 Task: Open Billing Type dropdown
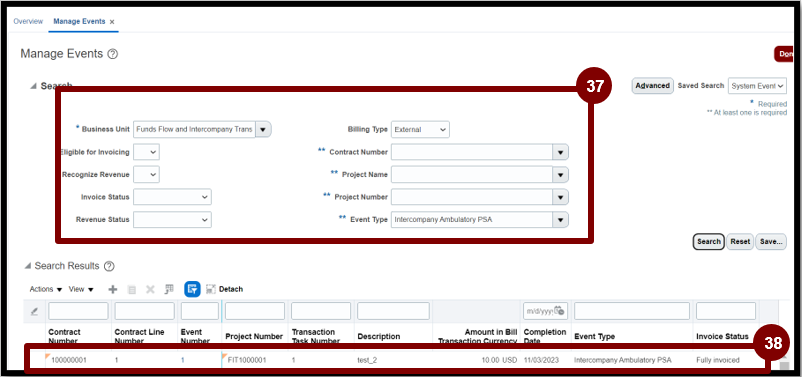tap(420, 130)
